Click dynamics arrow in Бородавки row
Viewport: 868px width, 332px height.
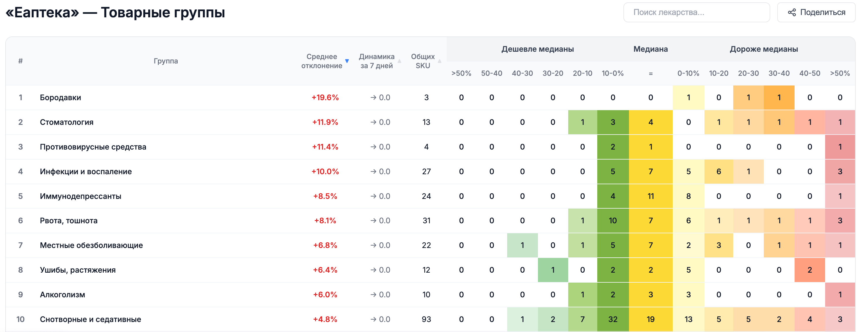click(373, 98)
